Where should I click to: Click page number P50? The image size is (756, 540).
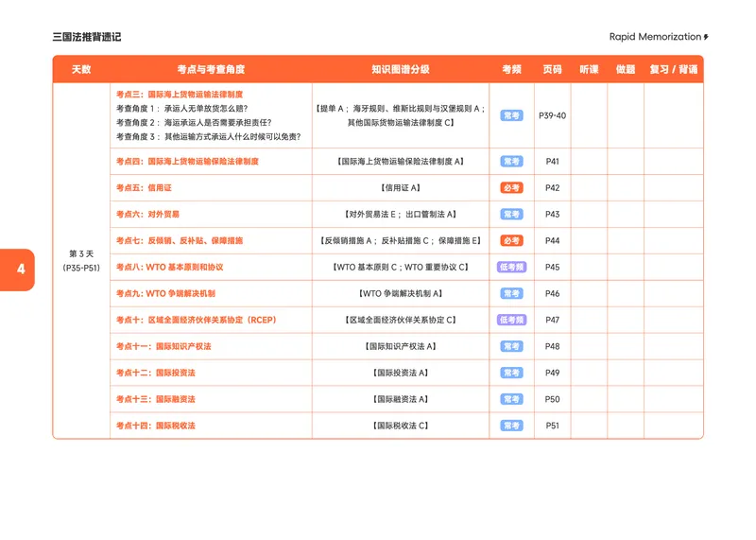pyautogui.click(x=553, y=400)
